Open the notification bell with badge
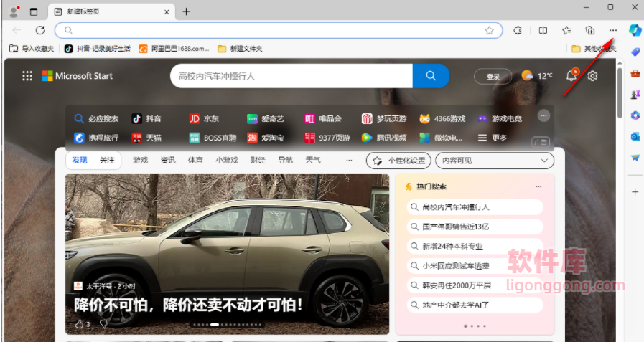The height and width of the screenshot is (342, 644). tap(572, 76)
